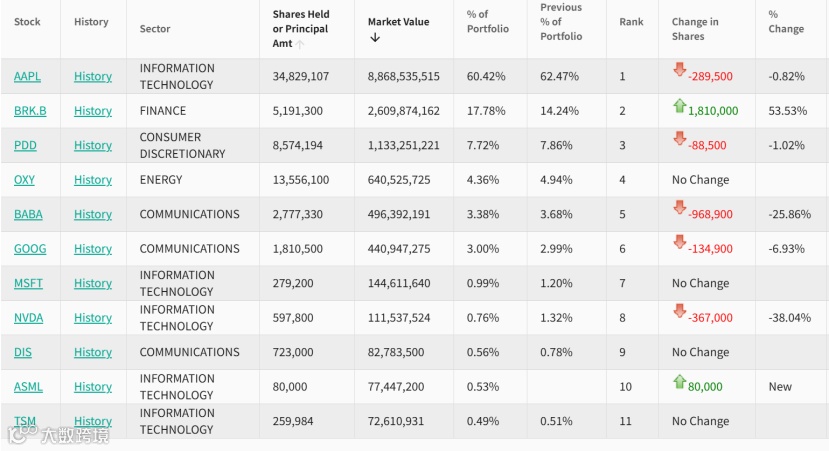Image resolution: width=829 pixels, height=451 pixels.
Task: Click the ASML ticker link
Action: pyautogui.click(x=28, y=387)
